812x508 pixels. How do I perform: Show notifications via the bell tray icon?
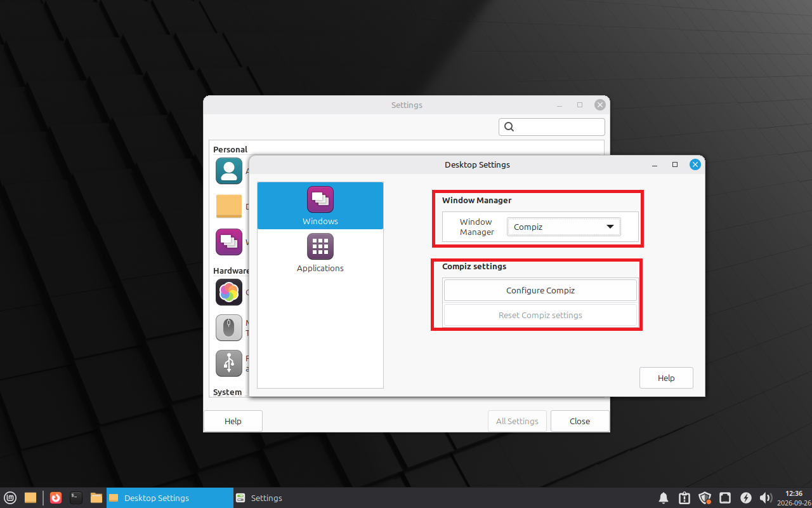point(664,498)
